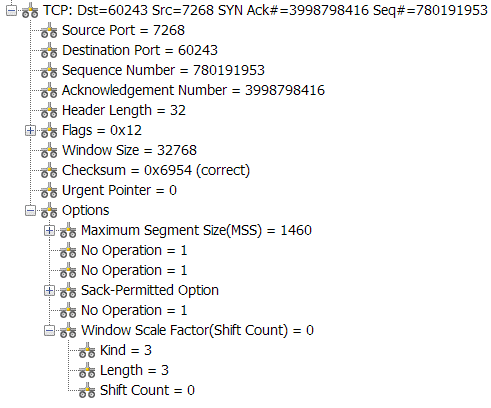Click the icon next to Sequence Number

(x=49, y=71)
